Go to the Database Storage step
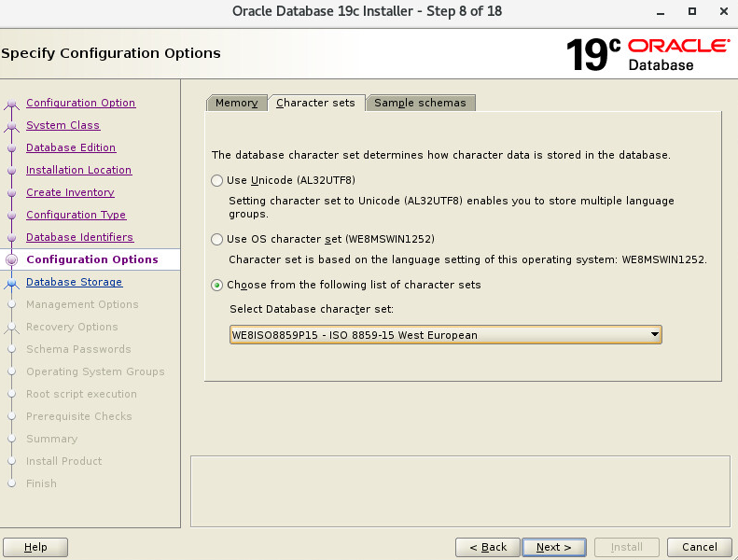This screenshot has width=738, height=560. pyautogui.click(x=75, y=282)
